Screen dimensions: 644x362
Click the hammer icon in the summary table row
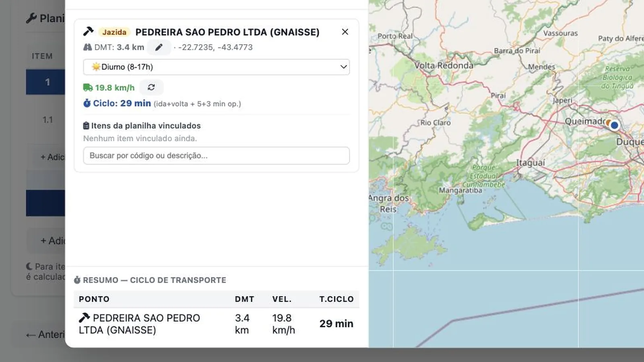[x=84, y=318]
